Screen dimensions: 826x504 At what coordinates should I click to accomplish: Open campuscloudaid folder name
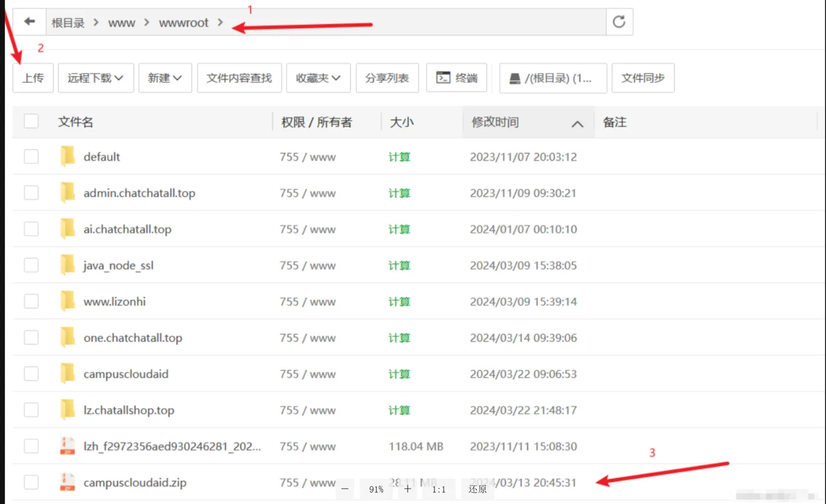point(126,374)
